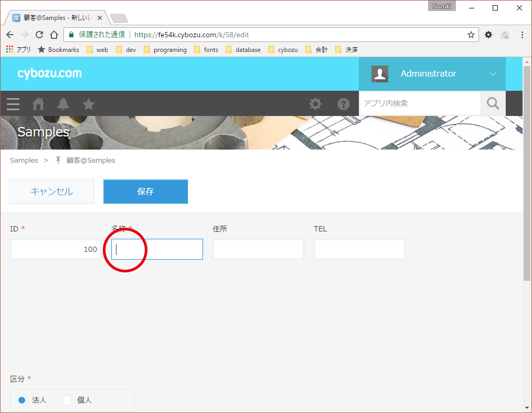Click the TEL input field
Screen dimensions: 532x413
click(359, 249)
